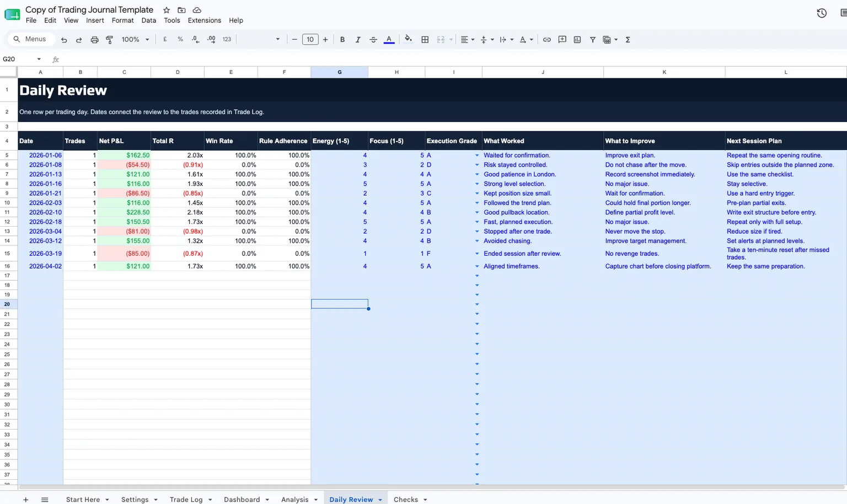Open the filter views dropdown
Screen dimensions: 847x504
coord(610,40)
